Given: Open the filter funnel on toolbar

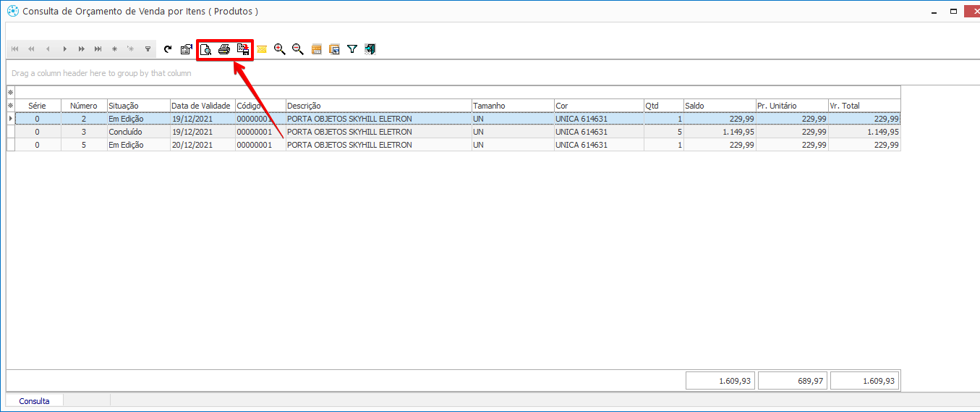Looking at the screenshot, I should coord(352,49).
